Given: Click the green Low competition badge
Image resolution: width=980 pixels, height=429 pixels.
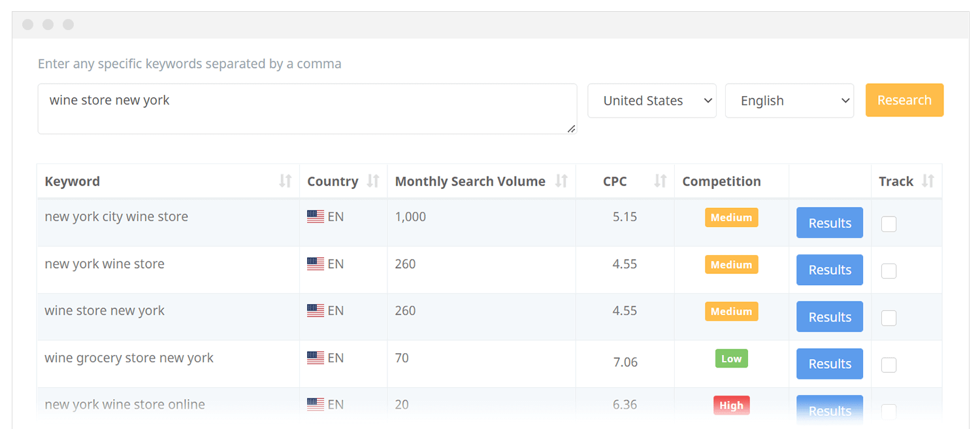Looking at the screenshot, I should click(731, 358).
